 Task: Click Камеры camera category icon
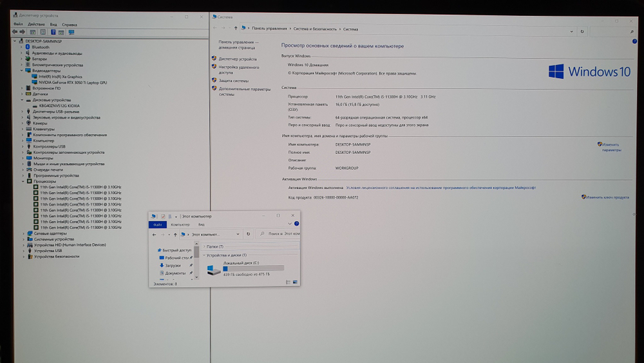(28, 123)
